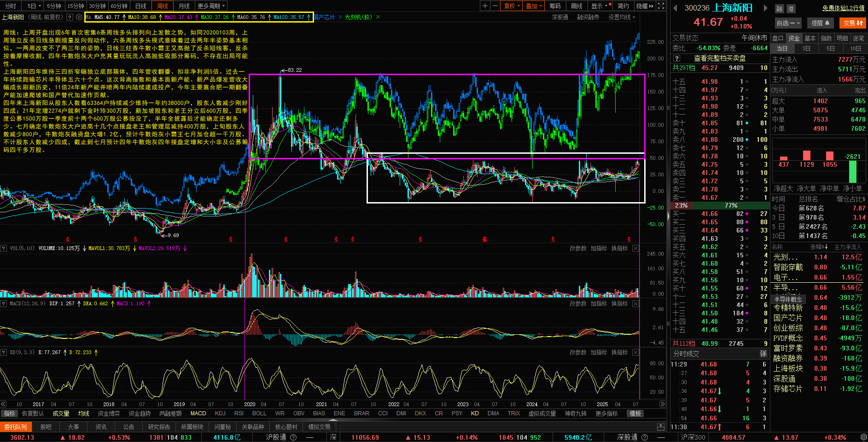This screenshot has height=442, width=868.
Task: Toggle 画线 drawing tools
Action: [577, 6]
